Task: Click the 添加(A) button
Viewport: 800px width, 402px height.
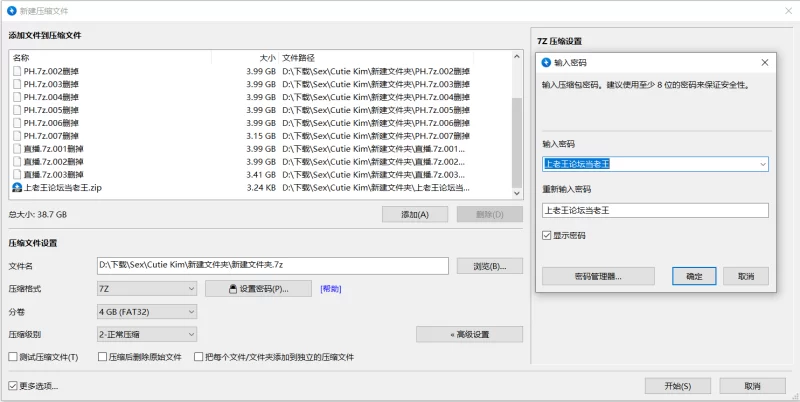Action: pos(415,215)
